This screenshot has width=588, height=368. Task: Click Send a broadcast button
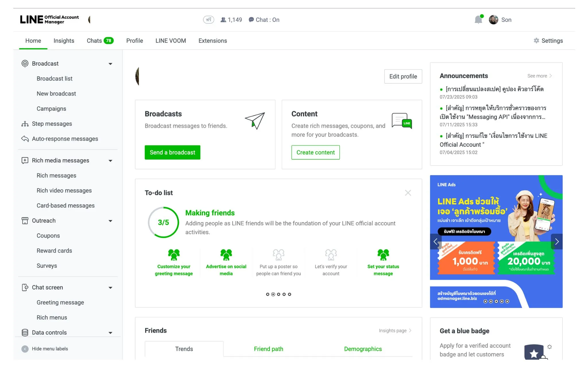click(x=172, y=152)
